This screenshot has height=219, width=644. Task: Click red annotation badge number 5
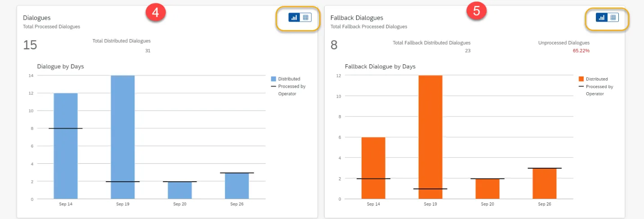477,11
